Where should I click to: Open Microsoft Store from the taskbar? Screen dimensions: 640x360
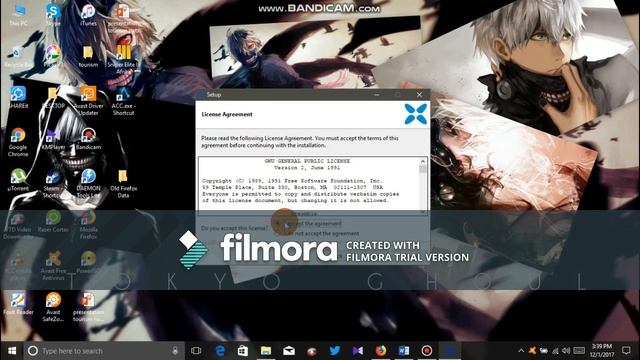(x=243, y=351)
